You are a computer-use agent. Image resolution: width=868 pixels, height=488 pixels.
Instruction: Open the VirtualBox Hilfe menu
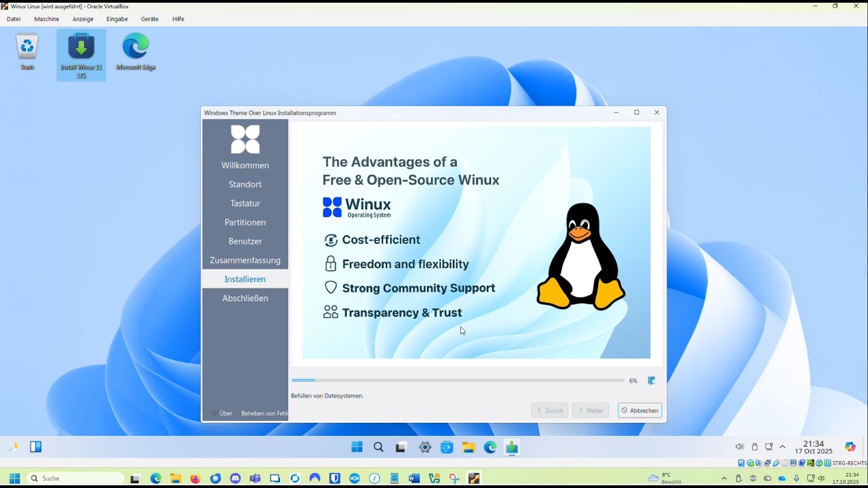coord(178,19)
